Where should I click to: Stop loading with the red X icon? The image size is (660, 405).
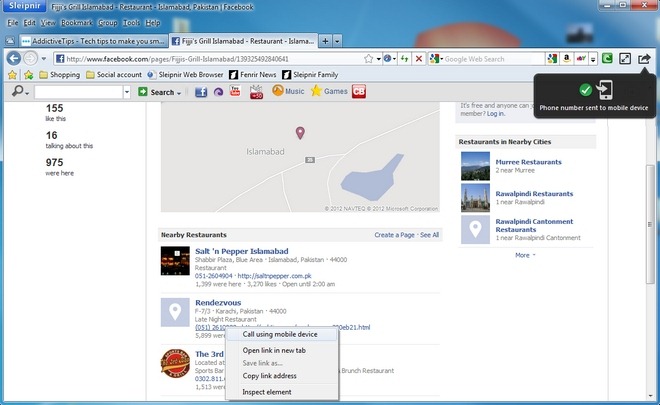click(419, 59)
